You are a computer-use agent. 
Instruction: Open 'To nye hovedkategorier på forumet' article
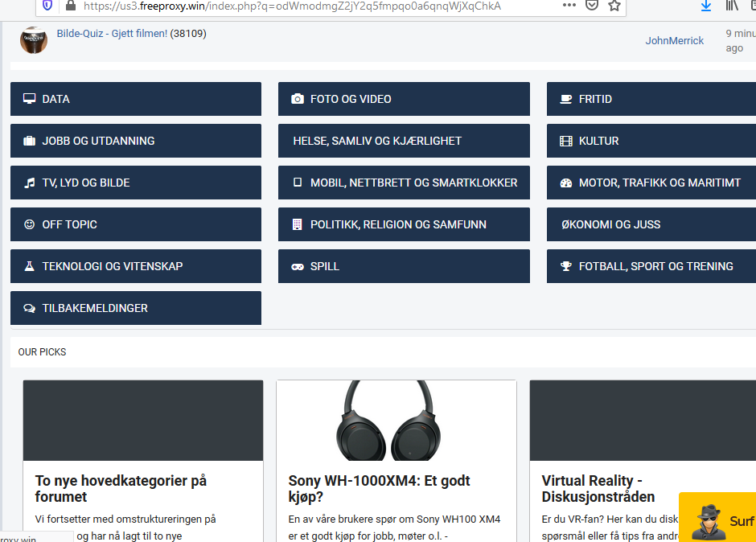121,488
